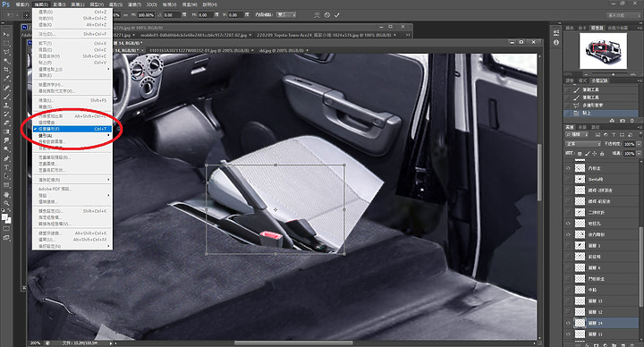Open interpolation dropdown in options bar
The image size is (644, 347).
[286, 15]
